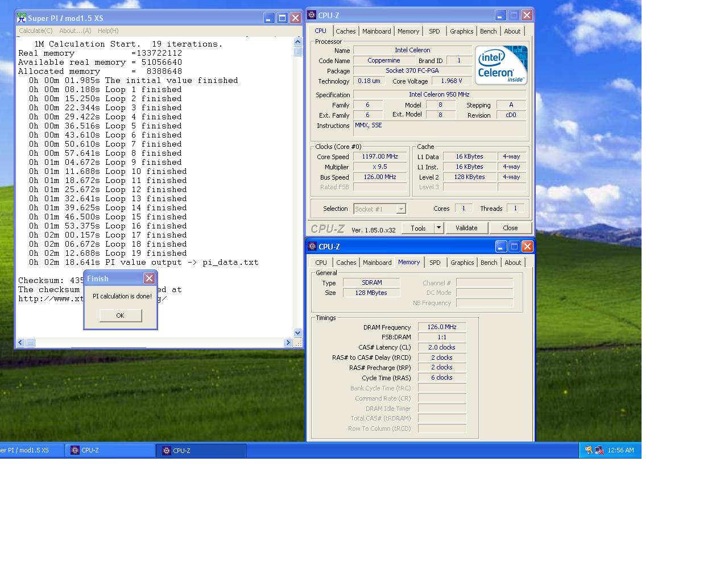The image size is (728, 582).
Task: Click the 12:56 AM taskbar clock
Action: tap(621, 450)
